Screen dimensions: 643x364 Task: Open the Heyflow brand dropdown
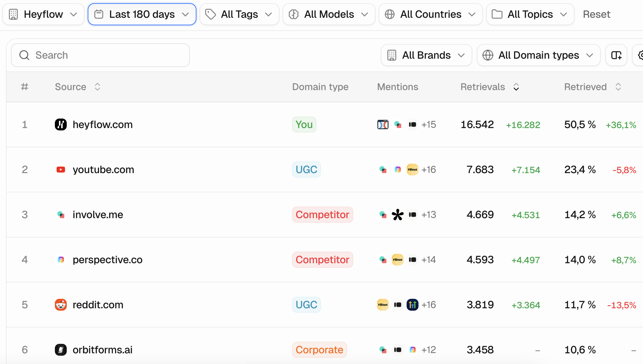pyautogui.click(x=44, y=14)
